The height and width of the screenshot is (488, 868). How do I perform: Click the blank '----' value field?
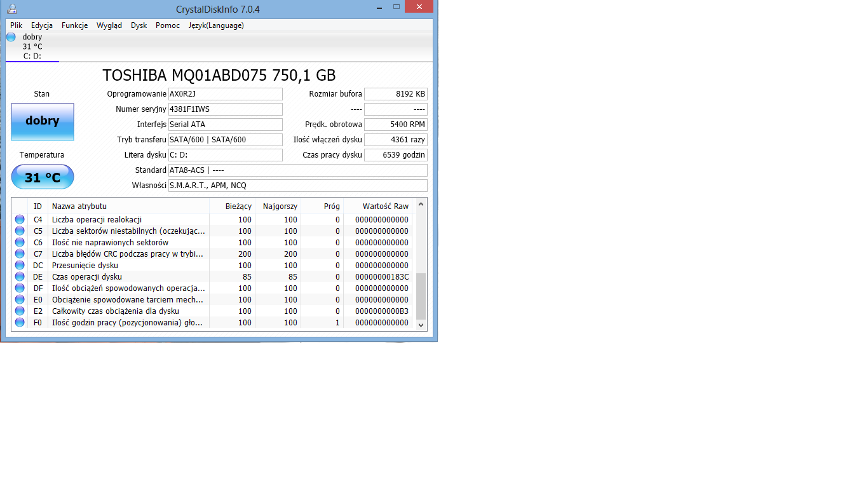(396, 109)
